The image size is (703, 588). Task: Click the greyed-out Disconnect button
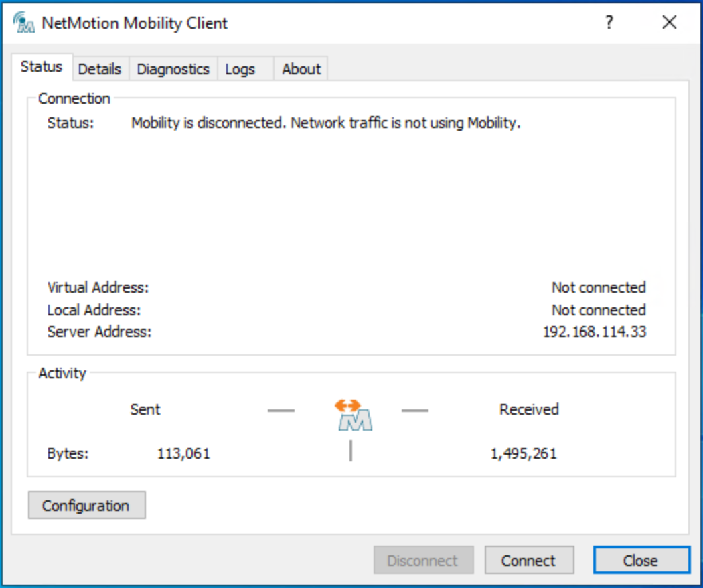[423, 561]
